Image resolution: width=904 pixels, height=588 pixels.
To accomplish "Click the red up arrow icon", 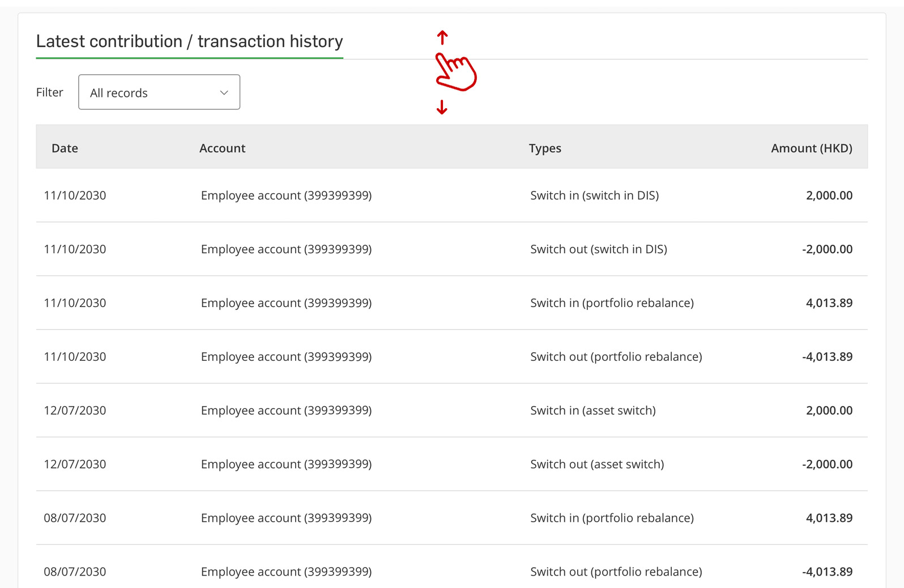I will pos(442,37).
